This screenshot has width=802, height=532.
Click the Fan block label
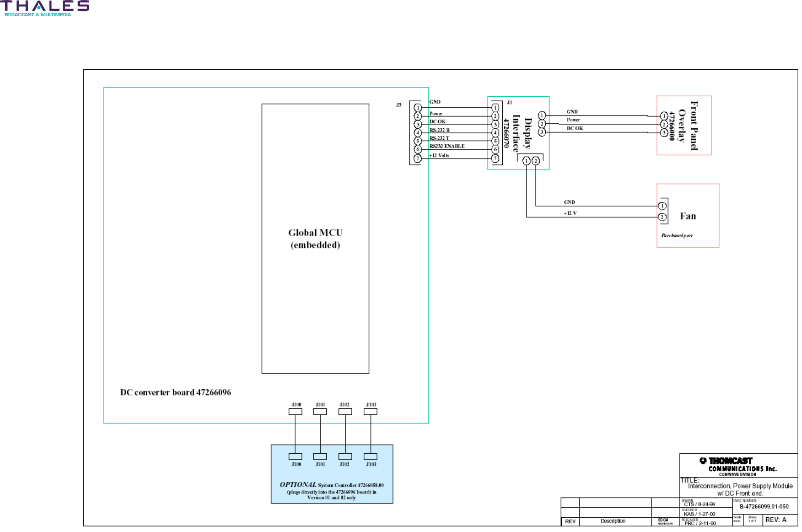coord(688,216)
